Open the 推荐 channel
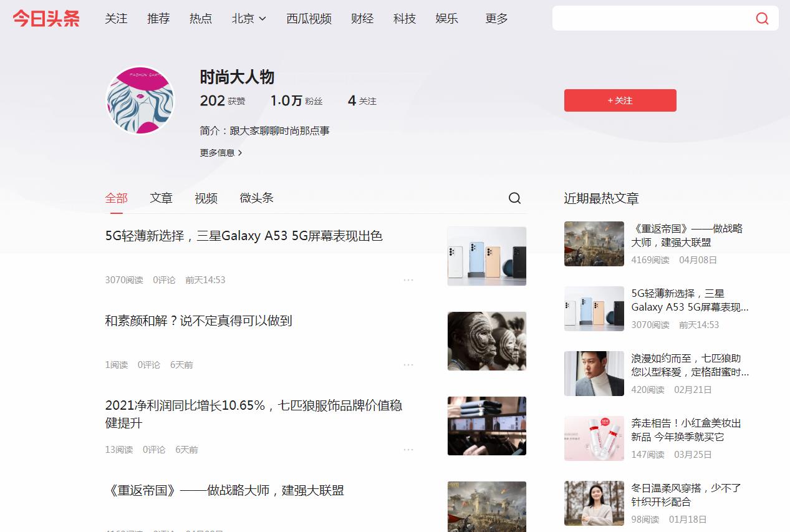Image resolution: width=790 pixels, height=532 pixels. (158, 19)
